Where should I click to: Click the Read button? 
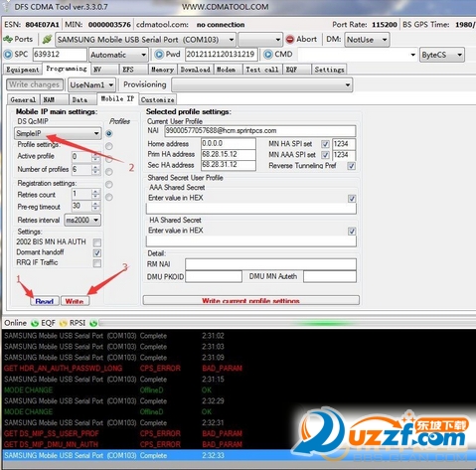tap(45, 301)
